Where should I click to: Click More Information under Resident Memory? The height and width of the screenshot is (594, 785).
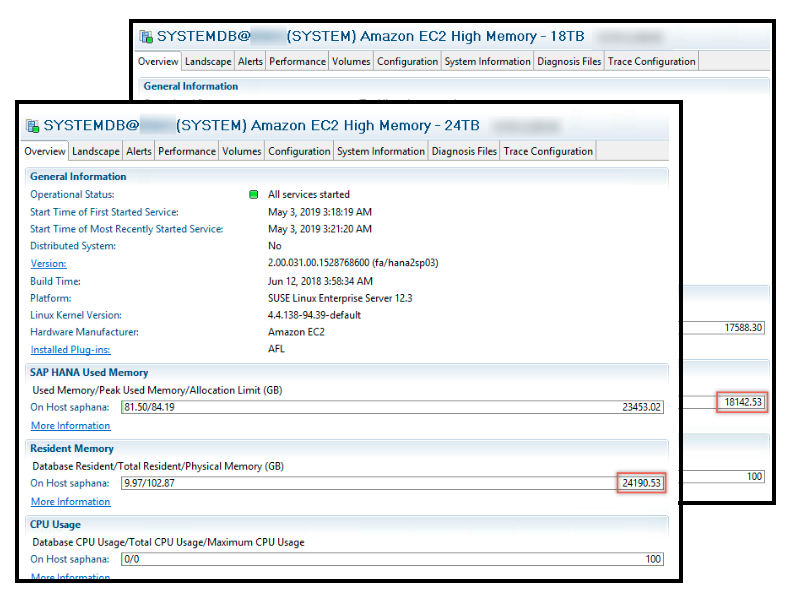70,502
